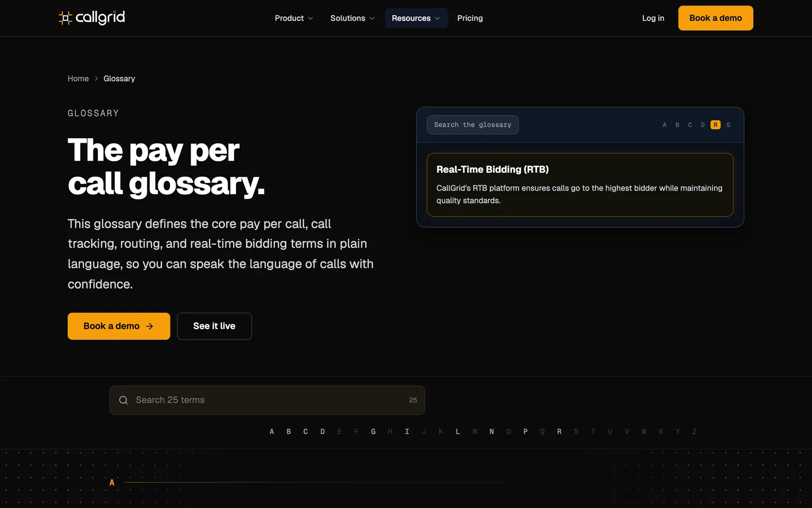Screen dimensions: 812x508
Task: Click the term count 25 in the search box
Action: tap(413, 400)
